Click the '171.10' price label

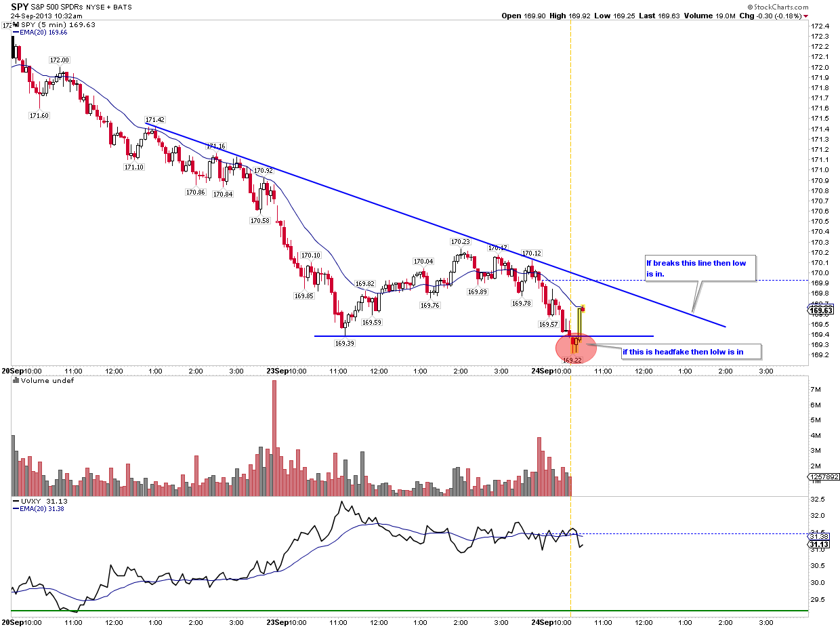133,167
